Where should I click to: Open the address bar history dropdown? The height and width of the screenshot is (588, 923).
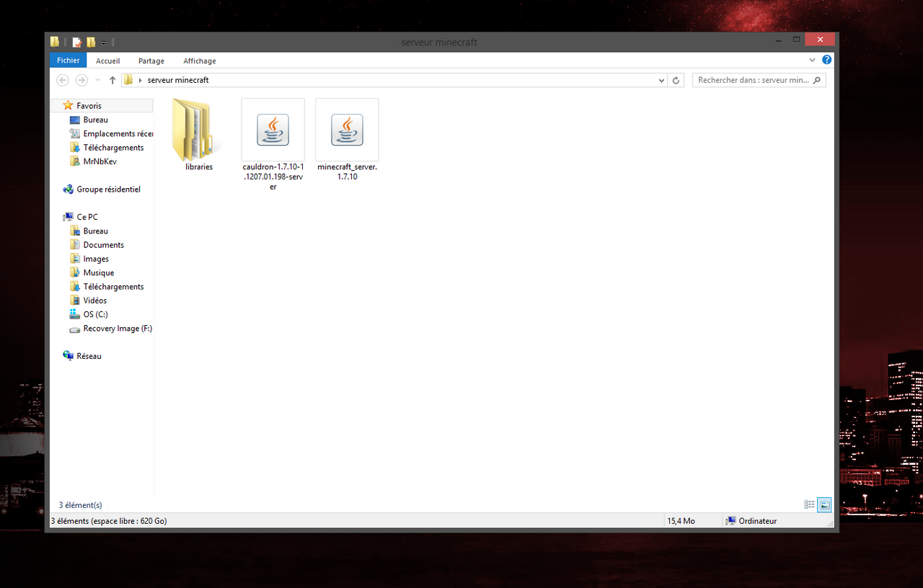coord(662,81)
